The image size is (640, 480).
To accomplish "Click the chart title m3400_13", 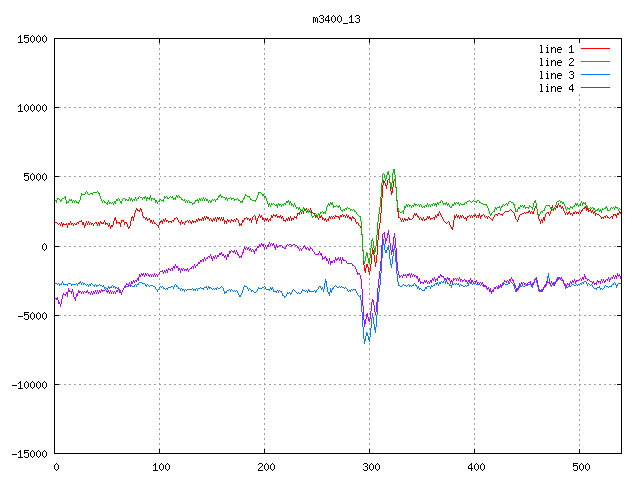I will [x=337, y=19].
